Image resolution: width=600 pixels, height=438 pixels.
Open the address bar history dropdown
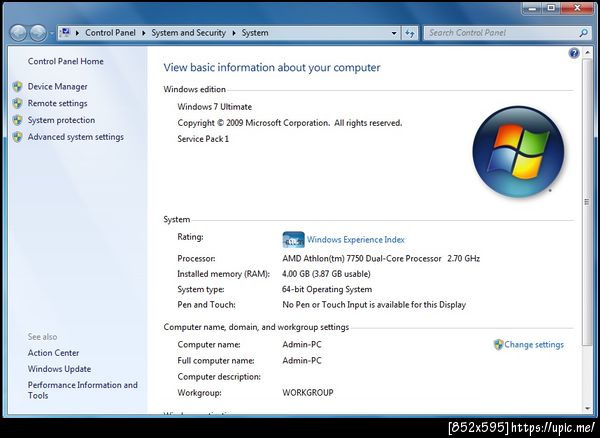coord(394,33)
